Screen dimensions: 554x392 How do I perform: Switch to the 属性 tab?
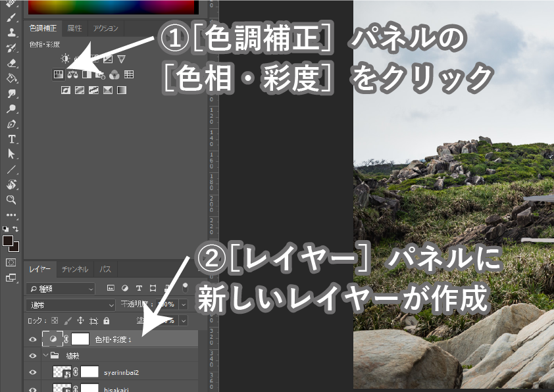click(74, 28)
